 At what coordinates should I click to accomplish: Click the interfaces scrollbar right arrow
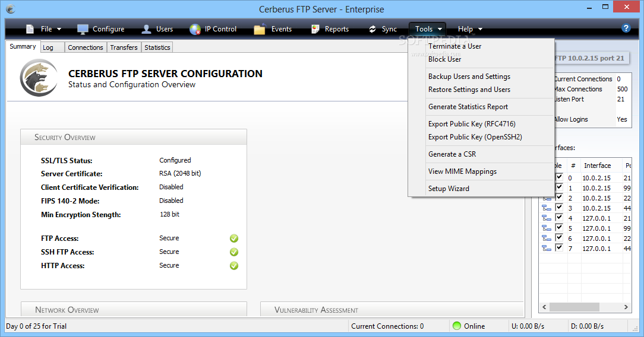click(626, 307)
